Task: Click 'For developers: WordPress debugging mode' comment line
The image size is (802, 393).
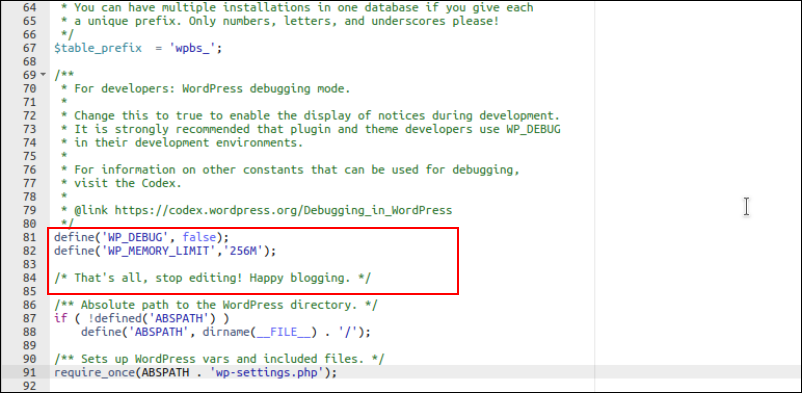Action: tap(206, 89)
